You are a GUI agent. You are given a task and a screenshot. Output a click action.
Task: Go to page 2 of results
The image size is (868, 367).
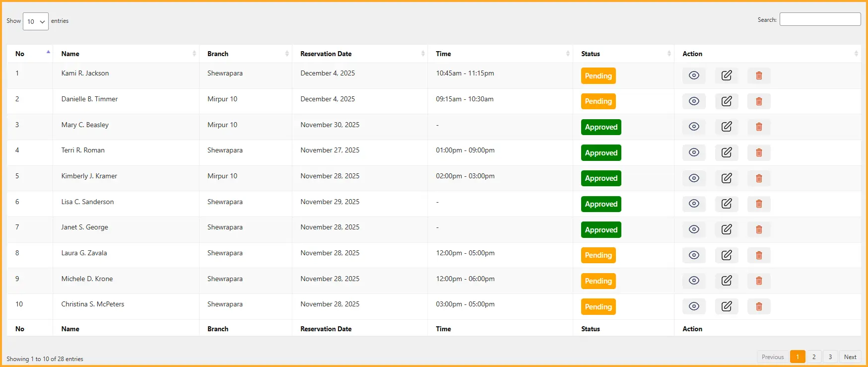[814, 357]
